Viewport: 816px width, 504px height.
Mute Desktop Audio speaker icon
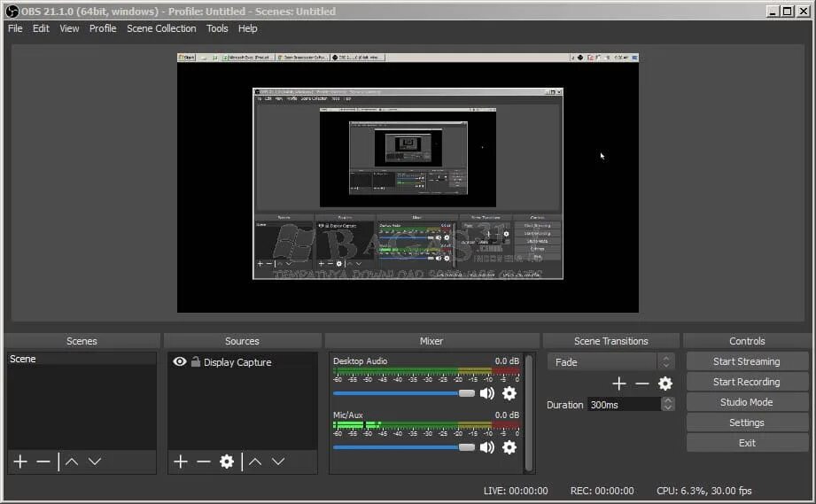click(x=487, y=393)
